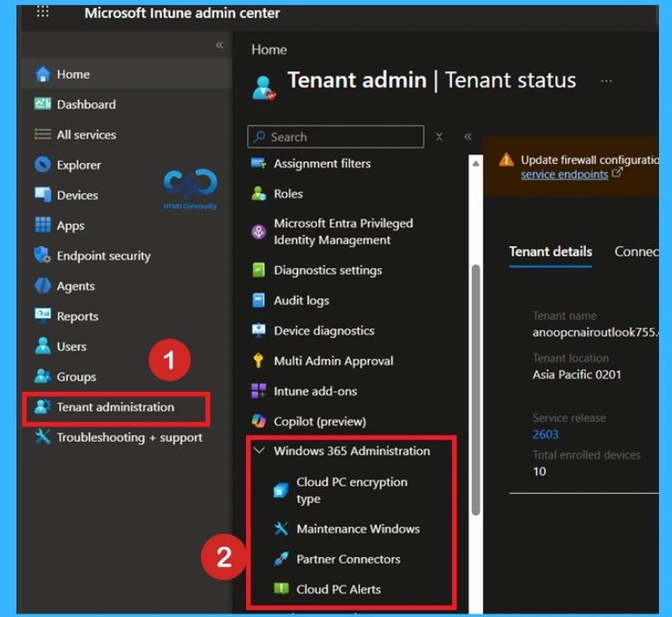This screenshot has height=617, width=672.
Task: Click the Device diagnostics icon
Action: point(259,330)
